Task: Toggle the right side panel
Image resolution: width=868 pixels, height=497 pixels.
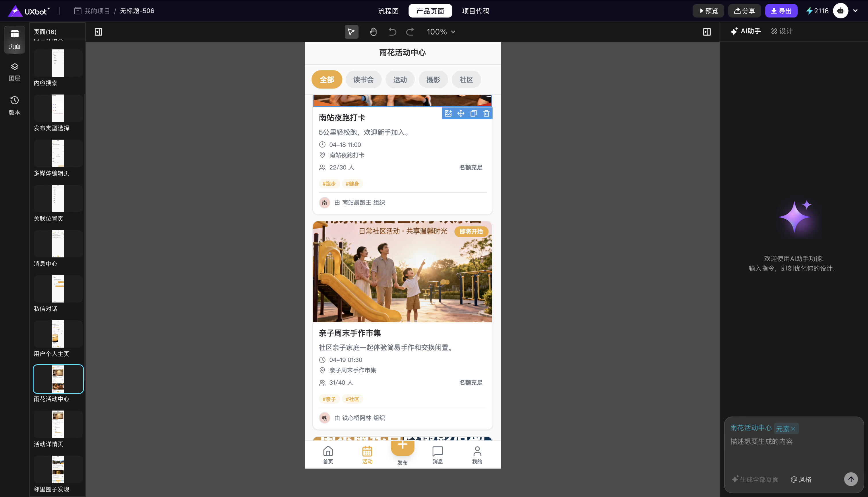Action: click(707, 32)
